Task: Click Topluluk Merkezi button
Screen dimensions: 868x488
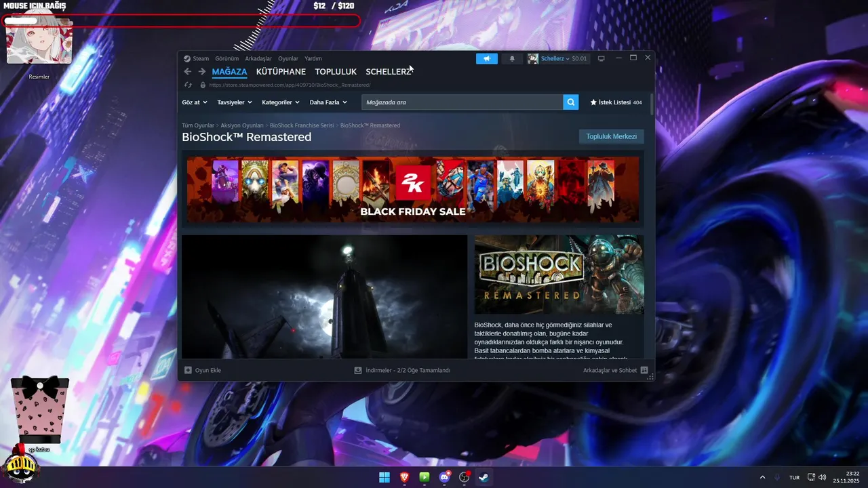Action: point(612,136)
